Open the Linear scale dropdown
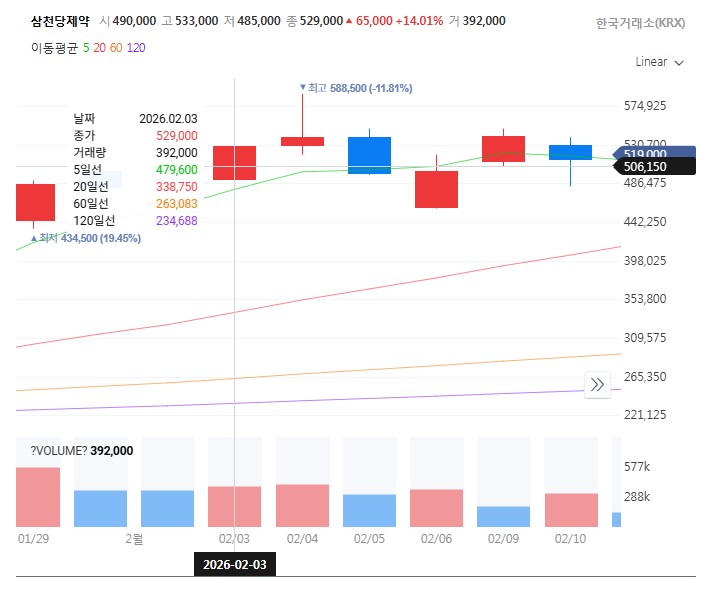The width and height of the screenshot is (702, 591). (x=659, y=62)
